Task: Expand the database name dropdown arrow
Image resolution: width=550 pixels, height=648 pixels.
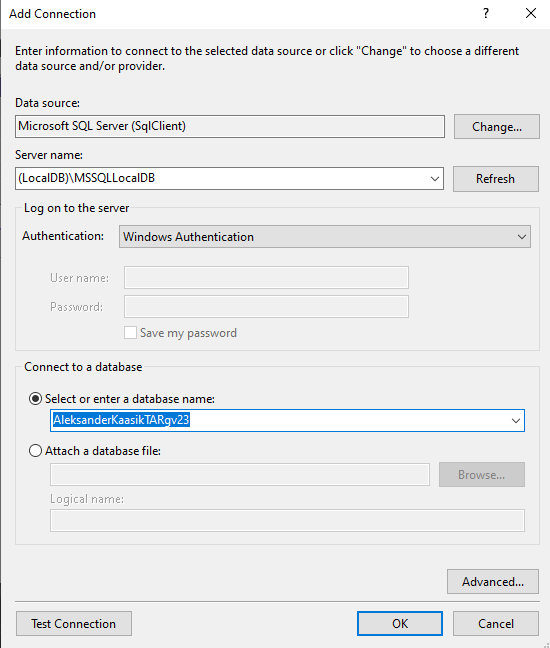Action: pos(515,421)
